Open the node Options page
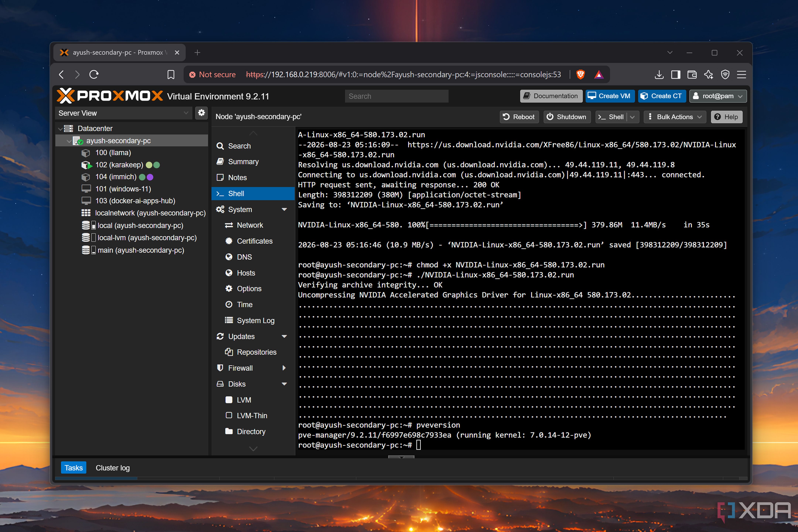 tap(253, 288)
